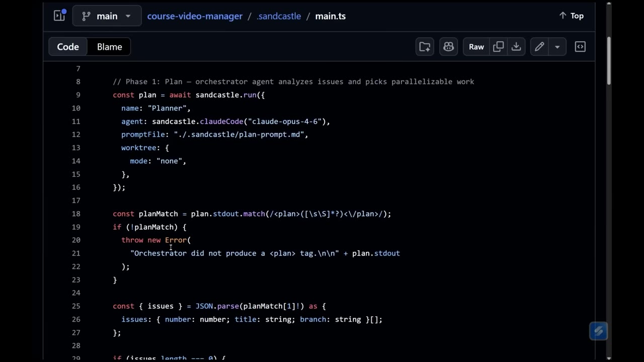Switch to the Blame view tab

tap(109, 47)
